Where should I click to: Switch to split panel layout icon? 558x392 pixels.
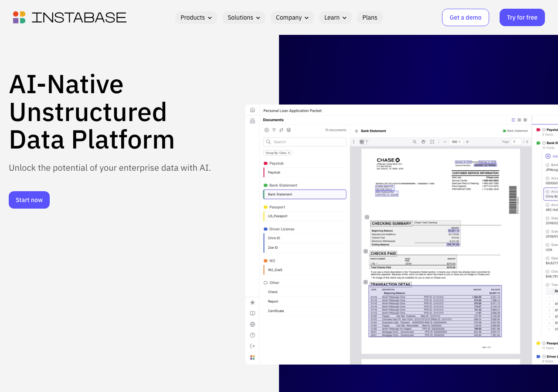[x=514, y=120]
